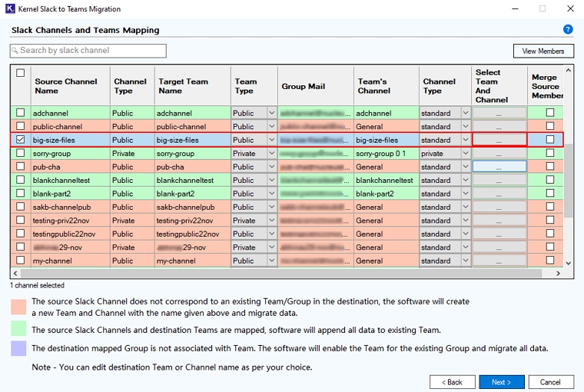Click the lavender color legend swatch
The image size is (584, 392).
[18, 348]
